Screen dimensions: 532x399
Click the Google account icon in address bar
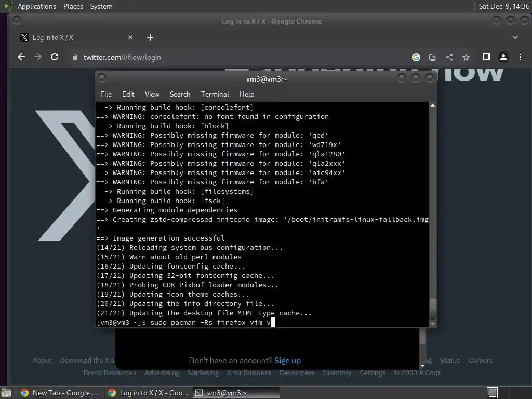coord(416,57)
